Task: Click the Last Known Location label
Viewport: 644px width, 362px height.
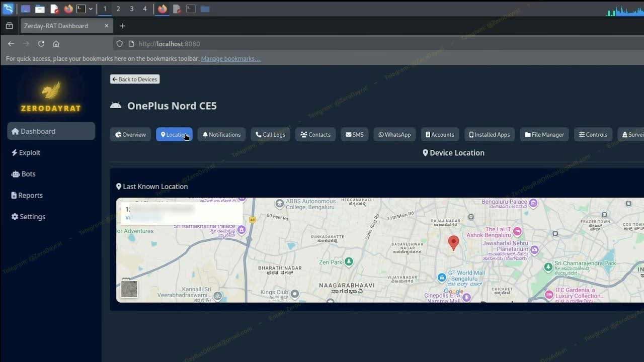Action: tap(152, 187)
